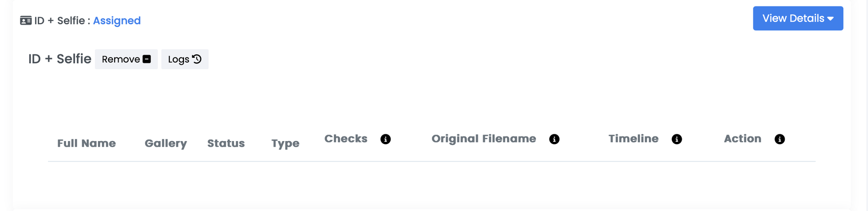Click the Action column info icon
The height and width of the screenshot is (211, 868).
[779, 139]
